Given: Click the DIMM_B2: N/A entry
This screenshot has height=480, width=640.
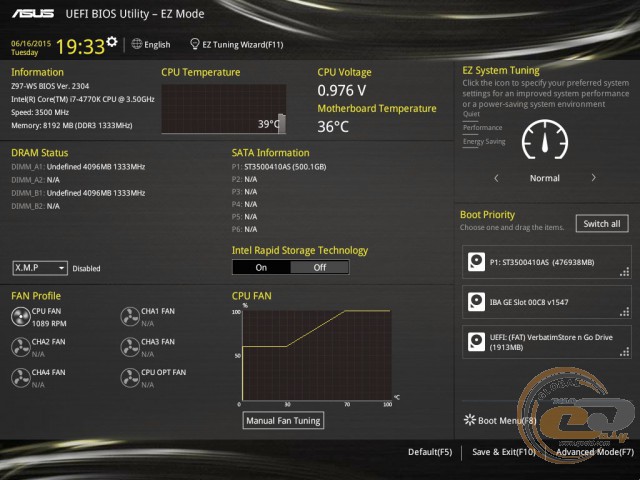Looking at the screenshot, I should 36,206.
